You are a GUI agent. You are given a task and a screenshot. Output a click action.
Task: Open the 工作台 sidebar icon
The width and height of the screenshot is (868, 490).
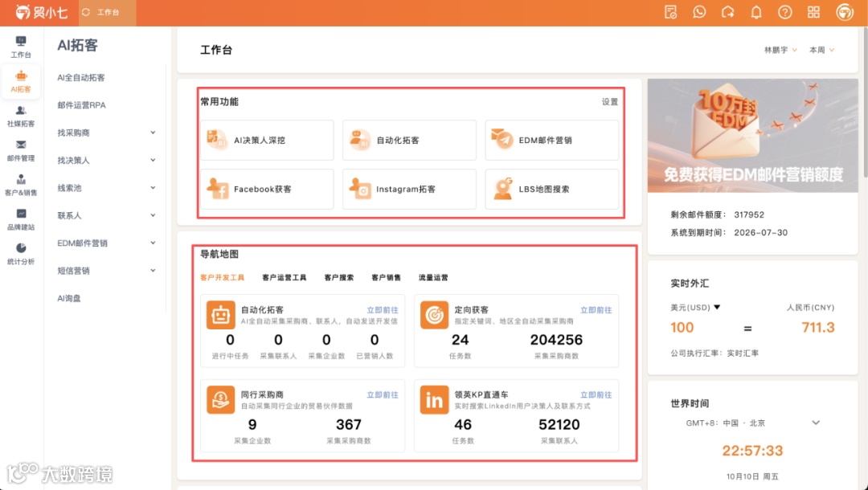21,47
